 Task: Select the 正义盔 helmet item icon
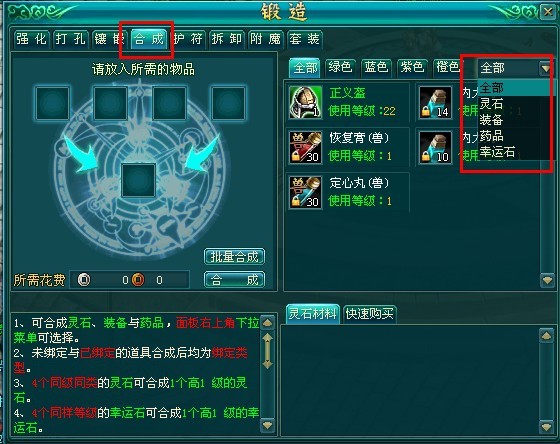(x=305, y=102)
